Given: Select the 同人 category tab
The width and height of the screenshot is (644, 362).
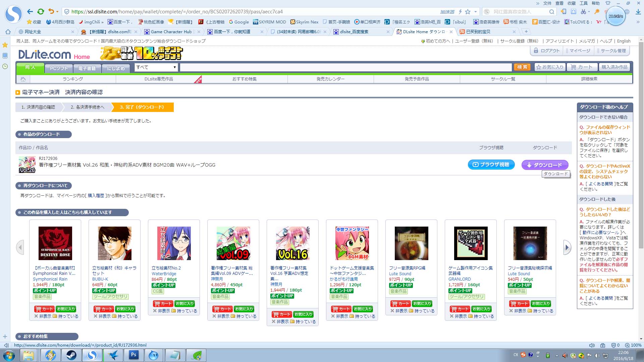Looking at the screenshot, I should click(x=30, y=67).
